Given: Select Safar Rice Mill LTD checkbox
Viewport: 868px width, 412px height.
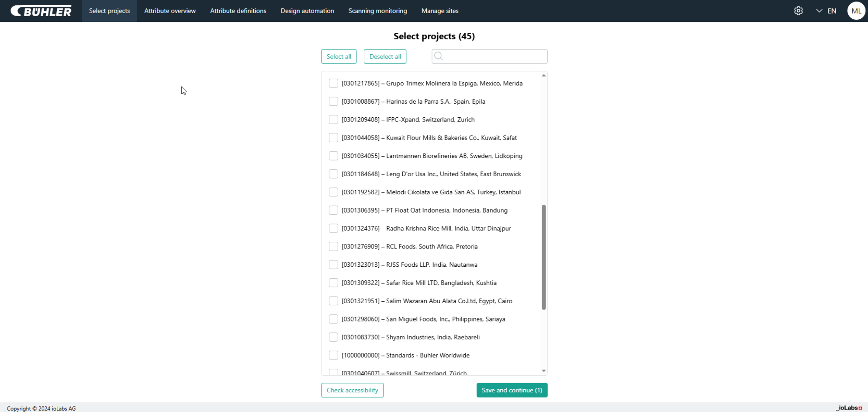Looking at the screenshot, I should pyautogui.click(x=333, y=283).
